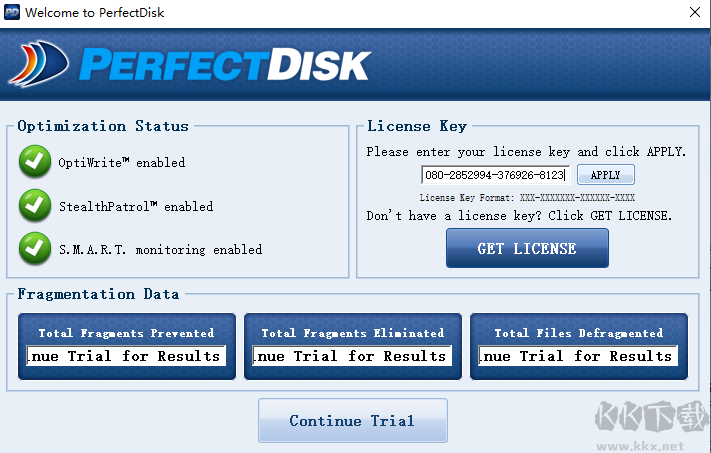Click the Files Defragmented result field

coord(578,356)
